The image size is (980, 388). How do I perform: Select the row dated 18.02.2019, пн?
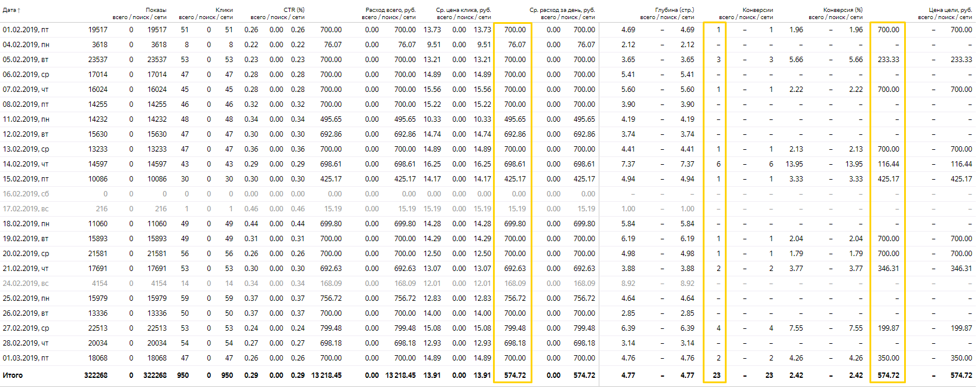[x=487, y=224]
